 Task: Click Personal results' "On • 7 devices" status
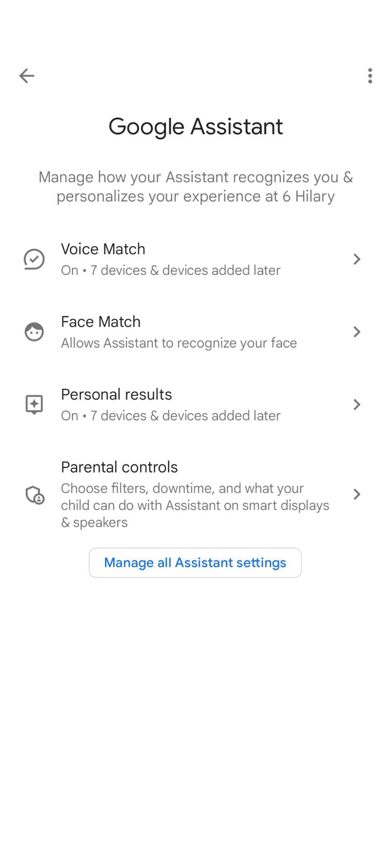(x=171, y=416)
